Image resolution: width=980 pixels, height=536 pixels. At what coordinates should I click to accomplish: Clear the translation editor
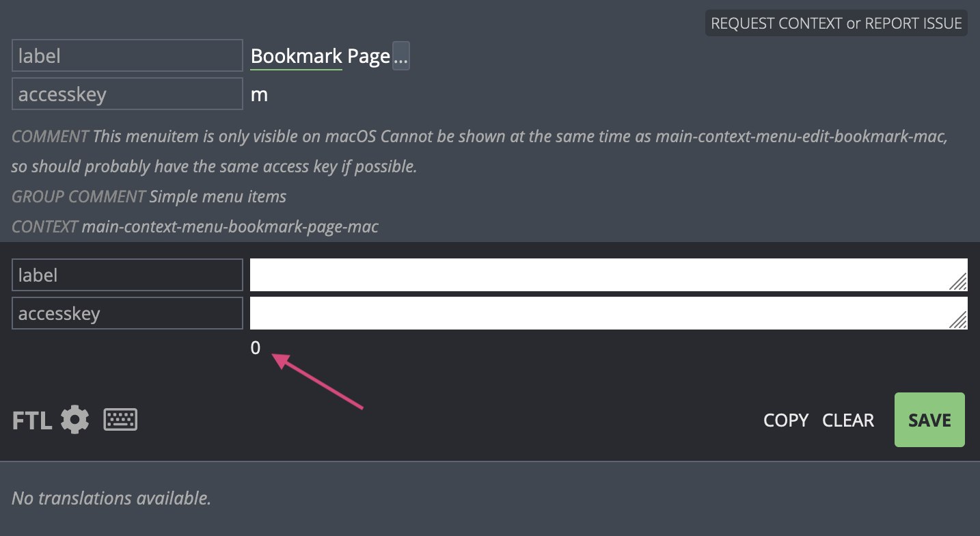pos(847,420)
